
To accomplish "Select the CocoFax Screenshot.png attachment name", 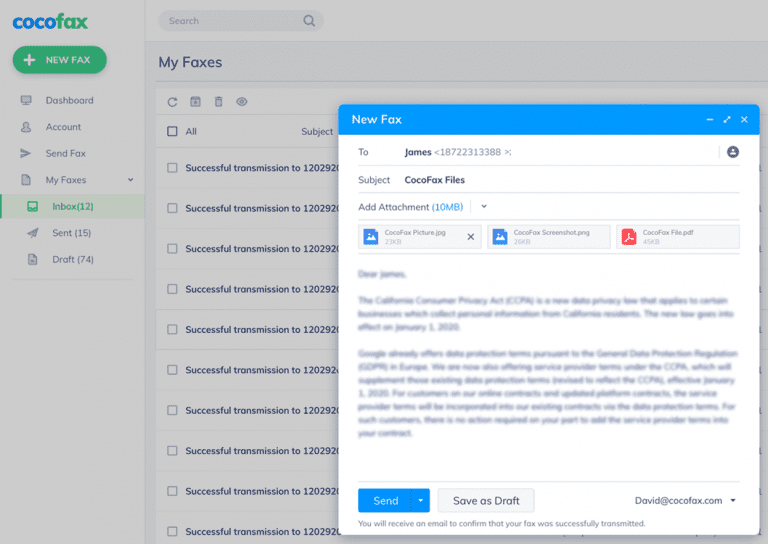I will 552,232.
